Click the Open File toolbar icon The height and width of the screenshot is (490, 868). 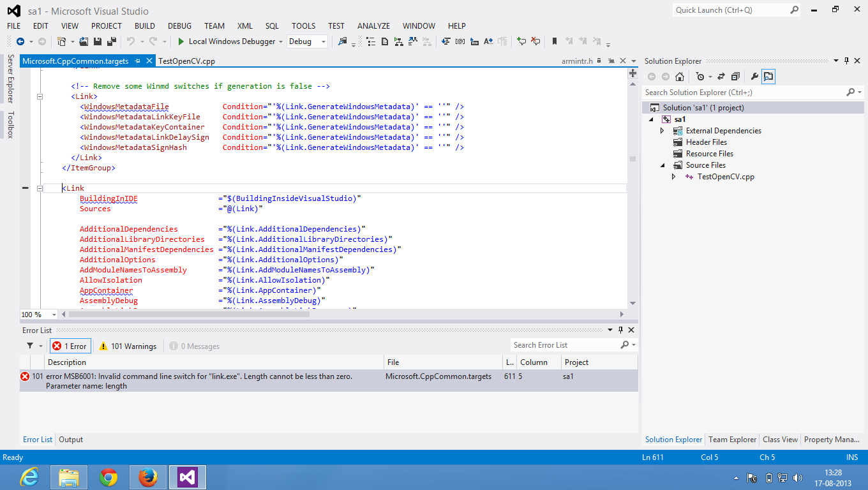[84, 41]
